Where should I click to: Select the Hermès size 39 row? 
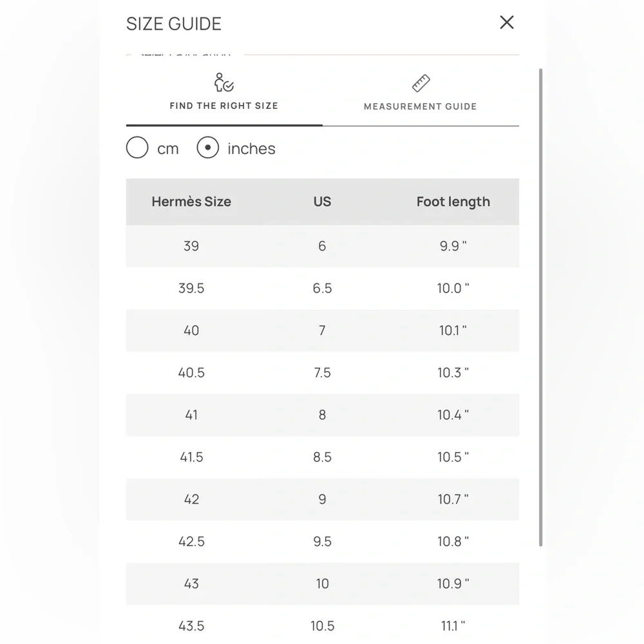323,246
